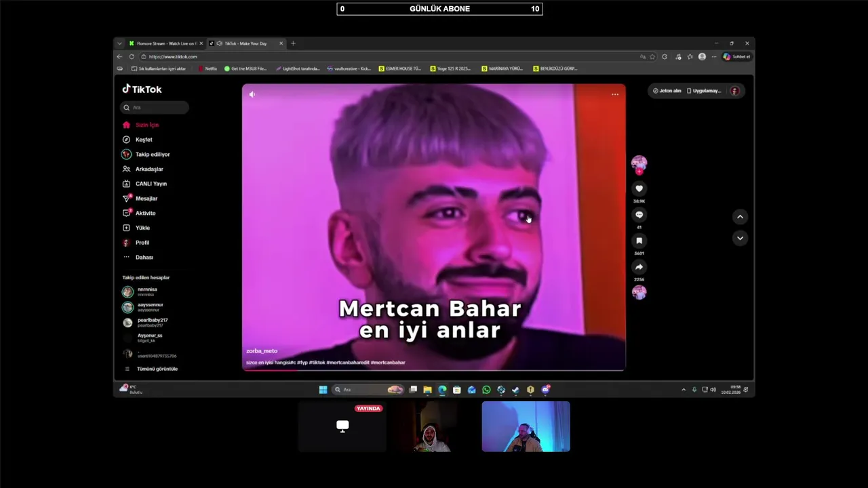This screenshot has width=868, height=488.
Task: Open the Netflix bookmark
Action: [208, 68]
